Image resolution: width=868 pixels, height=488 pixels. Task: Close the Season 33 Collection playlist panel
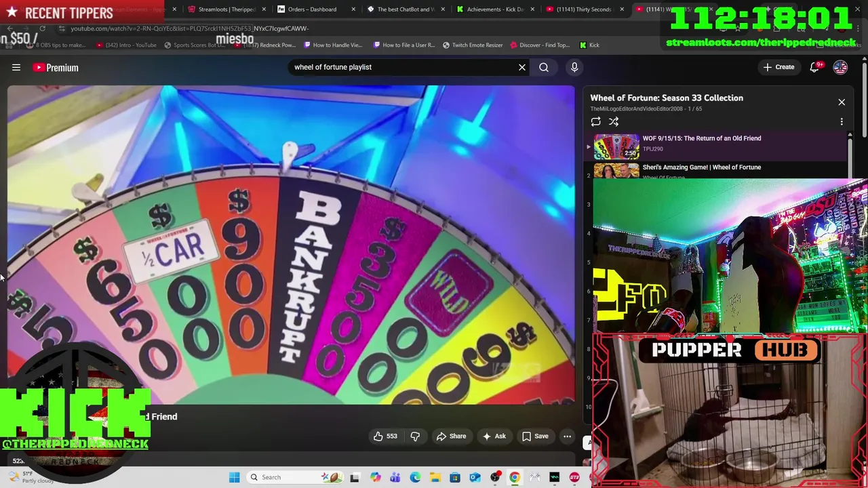tap(842, 102)
